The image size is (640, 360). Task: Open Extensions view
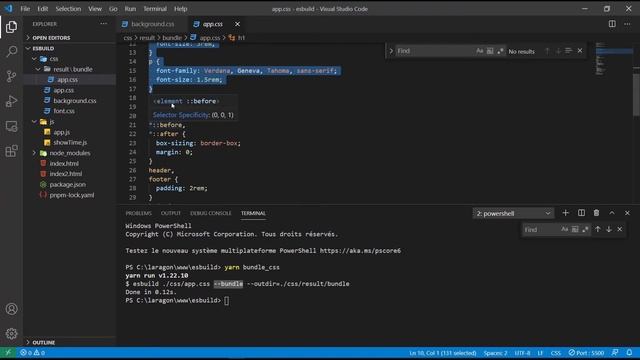coord(11,151)
